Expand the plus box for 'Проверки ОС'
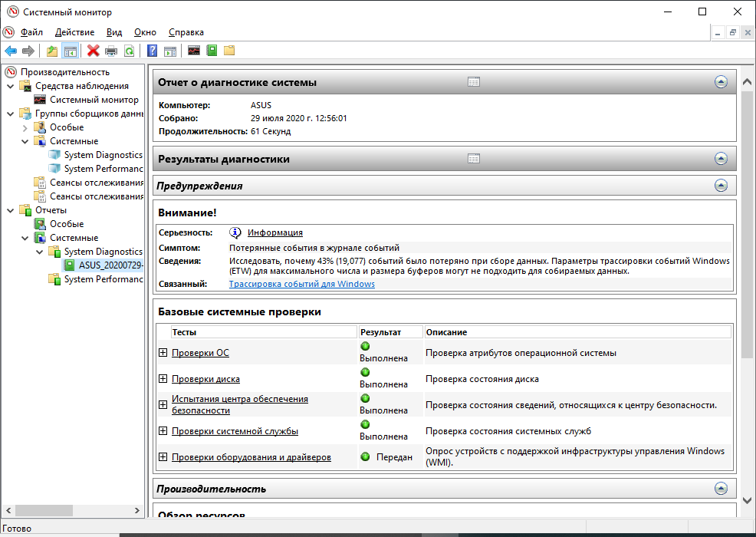Viewport: 756px width, 537px height. pos(163,353)
